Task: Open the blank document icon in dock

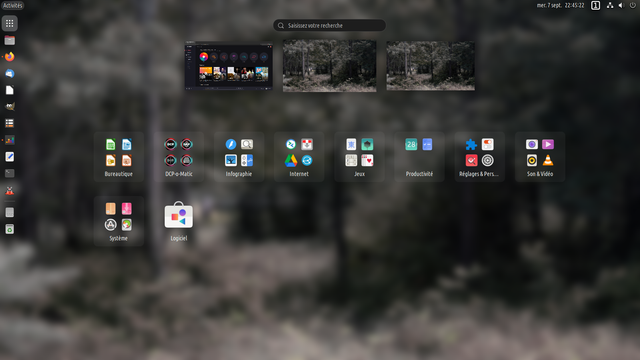Action: coord(9,90)
